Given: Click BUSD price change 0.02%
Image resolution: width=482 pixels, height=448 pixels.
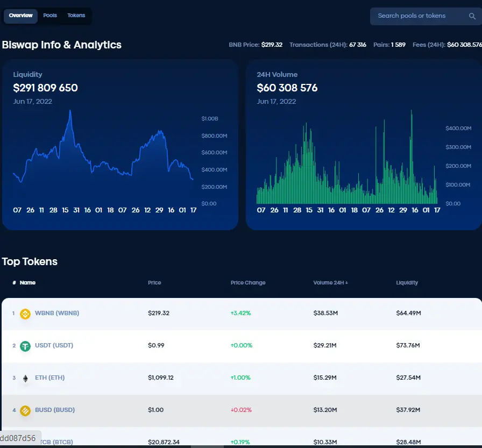Looking at the screenshot, I should tap(241, 410).
